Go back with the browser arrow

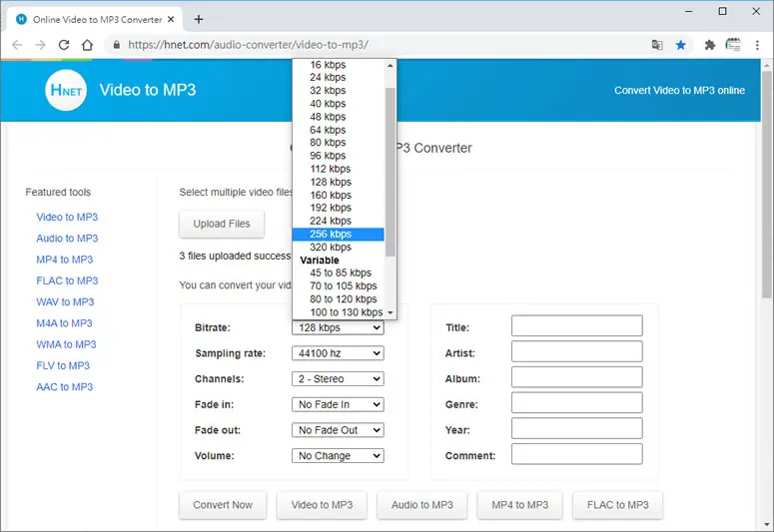(17, 45)
